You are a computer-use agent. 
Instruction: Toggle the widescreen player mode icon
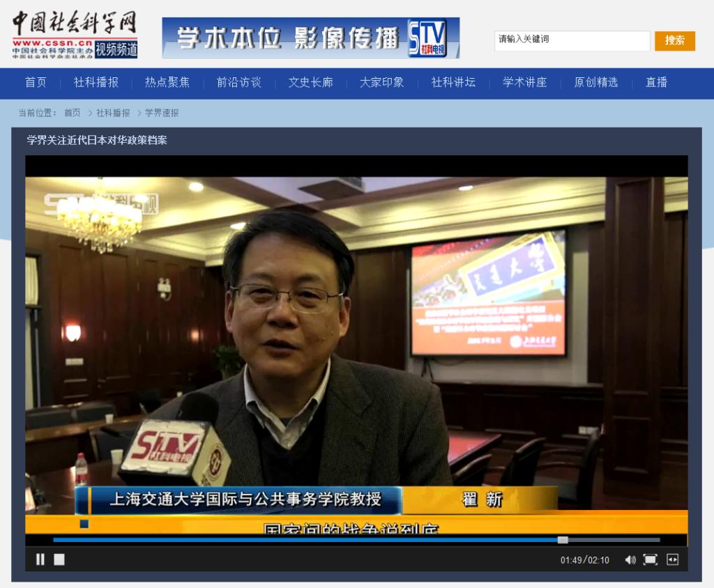click(x=651, y=559)
